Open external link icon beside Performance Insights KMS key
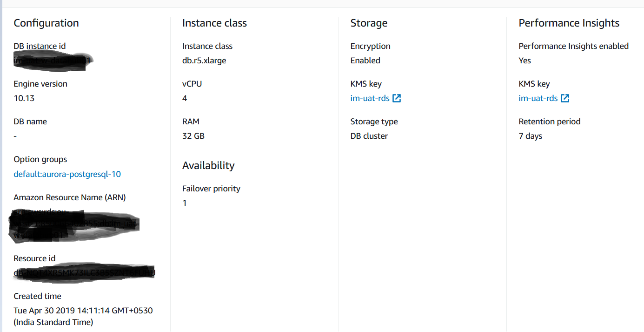The image size is (644, 332). click(565, 98)
